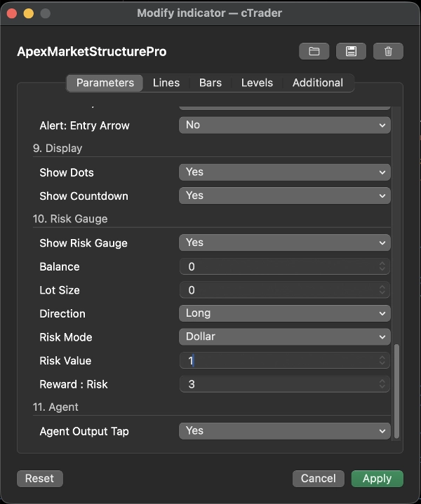421x504 pixels.
Task: Click the save preset floppy icon
Action: (x=351, y=51)
